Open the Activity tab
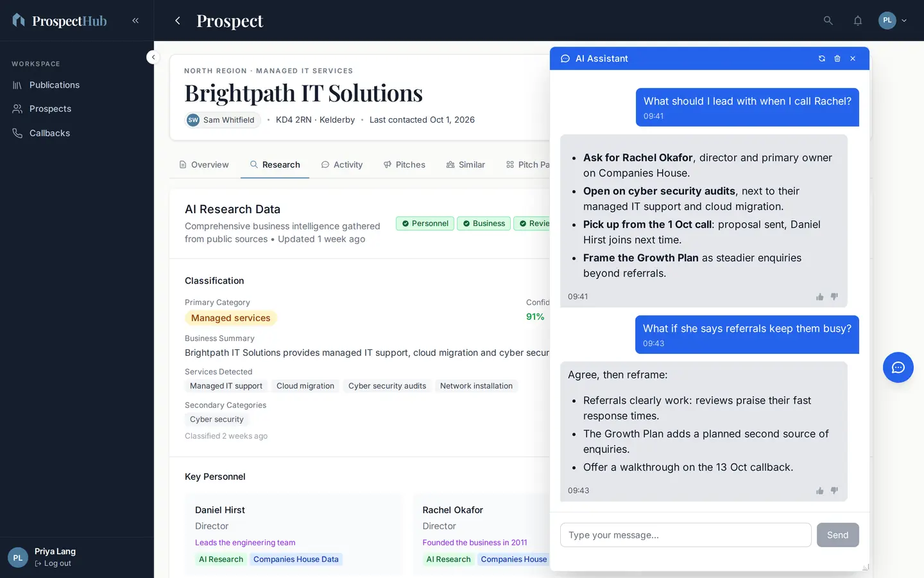This screenshot has height=578, width=924. [342, 165]
